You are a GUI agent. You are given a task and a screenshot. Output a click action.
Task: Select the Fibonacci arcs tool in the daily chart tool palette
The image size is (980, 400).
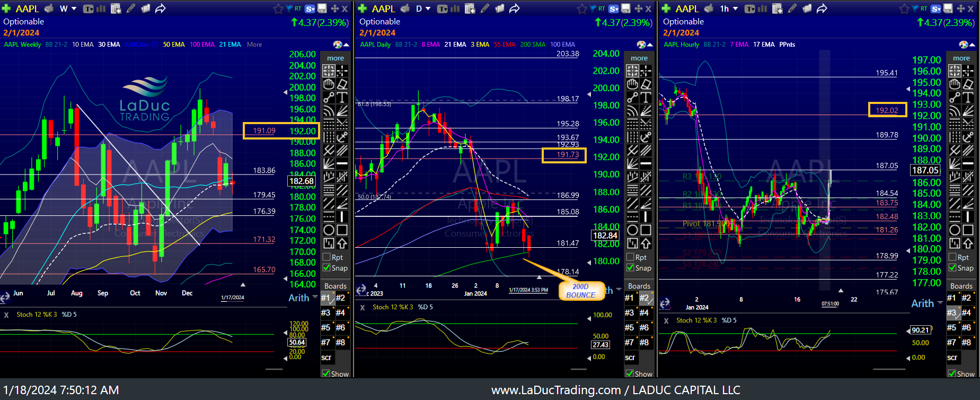tap(632, 110)
